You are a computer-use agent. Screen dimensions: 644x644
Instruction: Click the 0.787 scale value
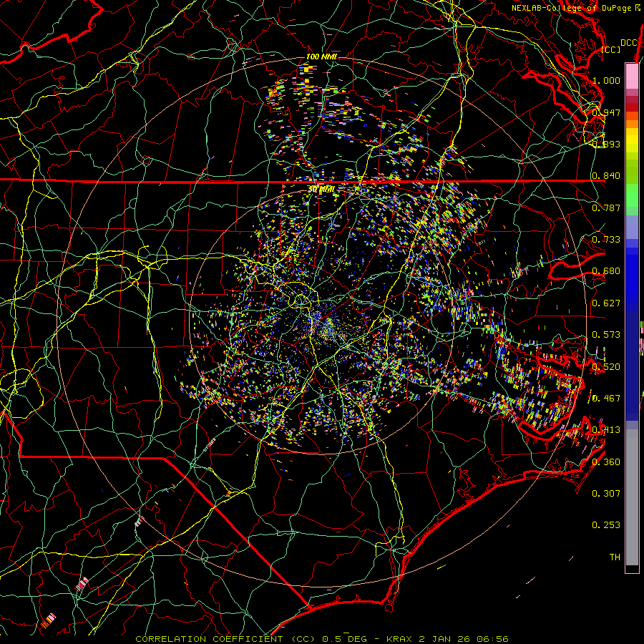[606, 208]
